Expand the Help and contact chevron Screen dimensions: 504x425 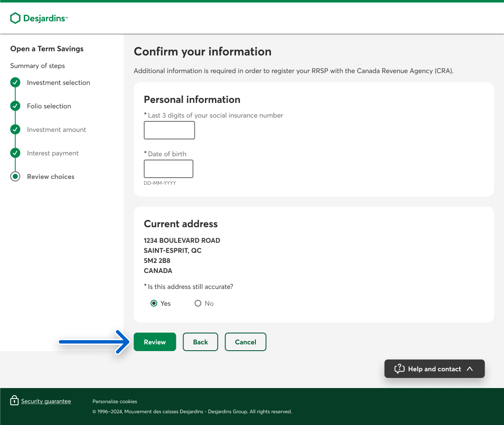(x=470, y=369)
